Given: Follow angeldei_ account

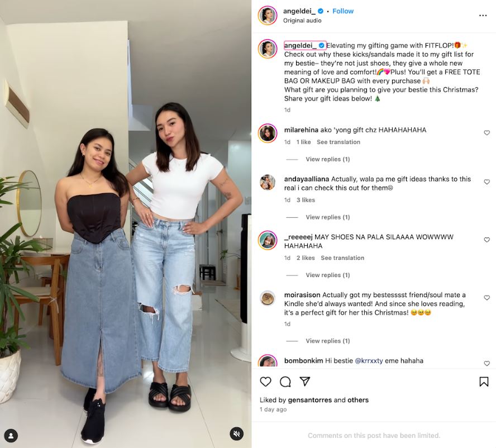Looking at the screenshot, I should point(343,11).
